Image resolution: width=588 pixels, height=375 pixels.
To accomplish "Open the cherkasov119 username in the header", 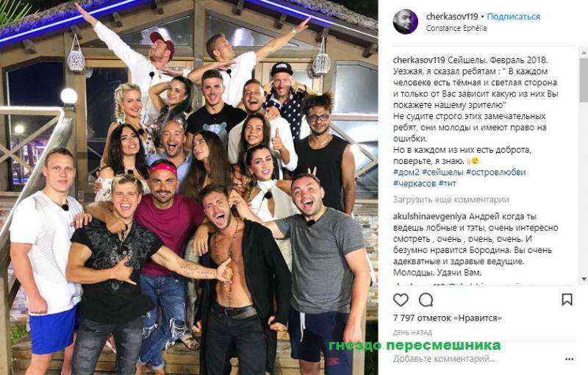I will (x=452, y=16).
